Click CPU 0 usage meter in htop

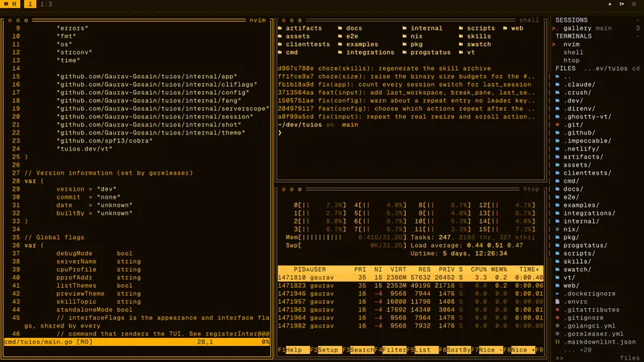tap(320, 205)
